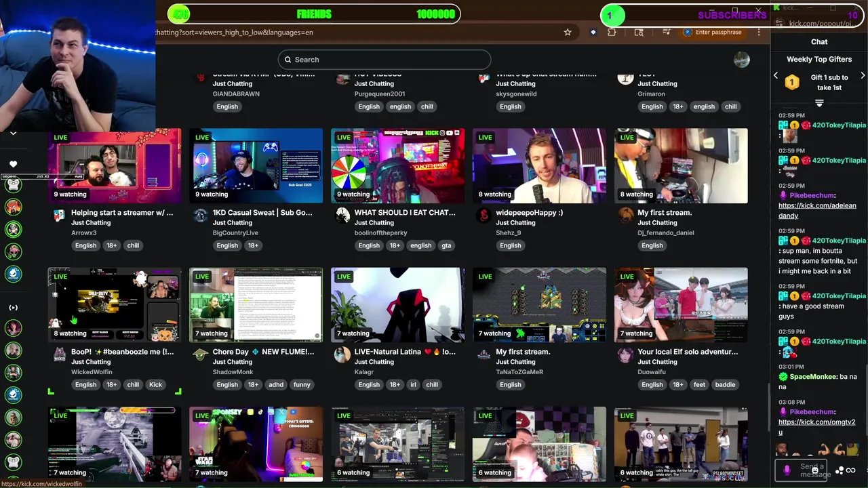Viewport: 868px width, 488px height.
Task: Click SpaceMonkee username in chat
Action: [x=812, y=377]
